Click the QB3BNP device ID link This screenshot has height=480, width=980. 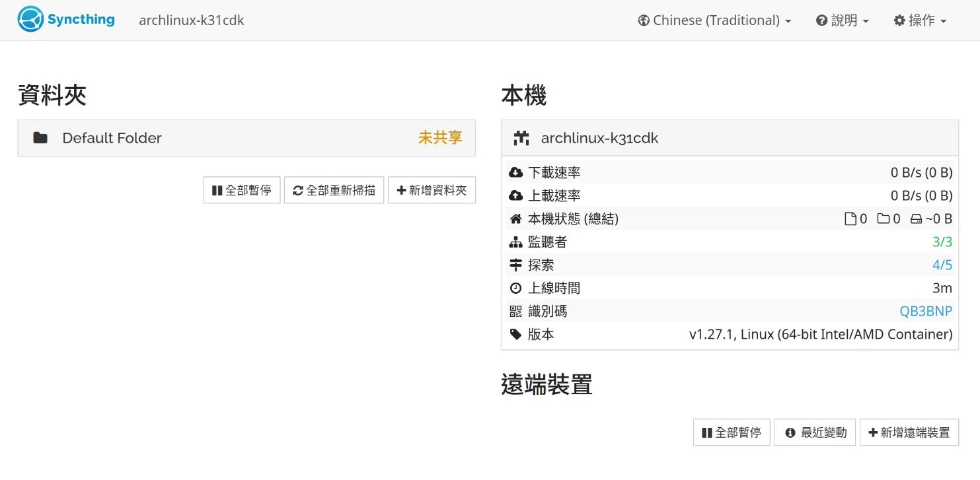point(926,312)
